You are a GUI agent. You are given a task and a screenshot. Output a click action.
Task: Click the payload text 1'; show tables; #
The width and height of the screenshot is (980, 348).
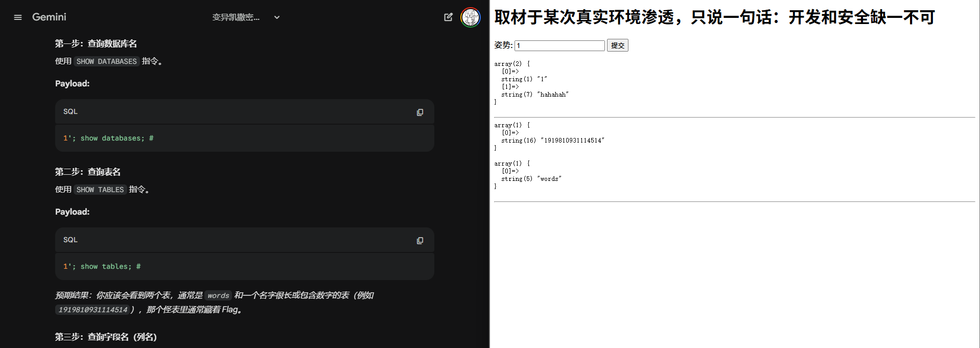[102, 267]
